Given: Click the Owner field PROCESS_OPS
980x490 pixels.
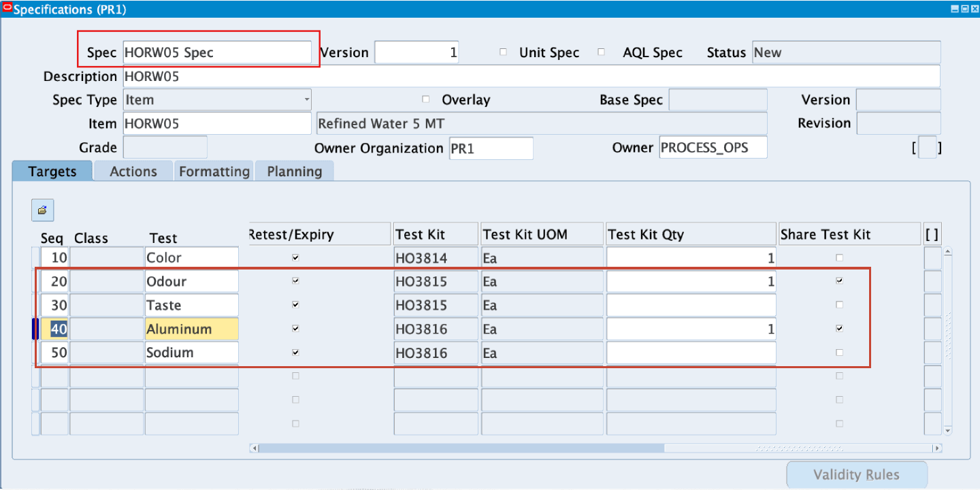Looking at the screenshot, I should point(713,147).
